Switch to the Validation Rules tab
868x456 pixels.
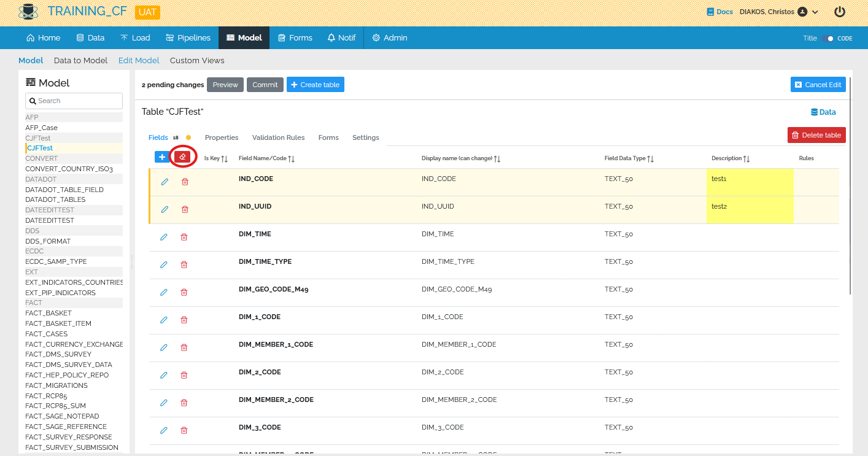(x=278, y=137)
